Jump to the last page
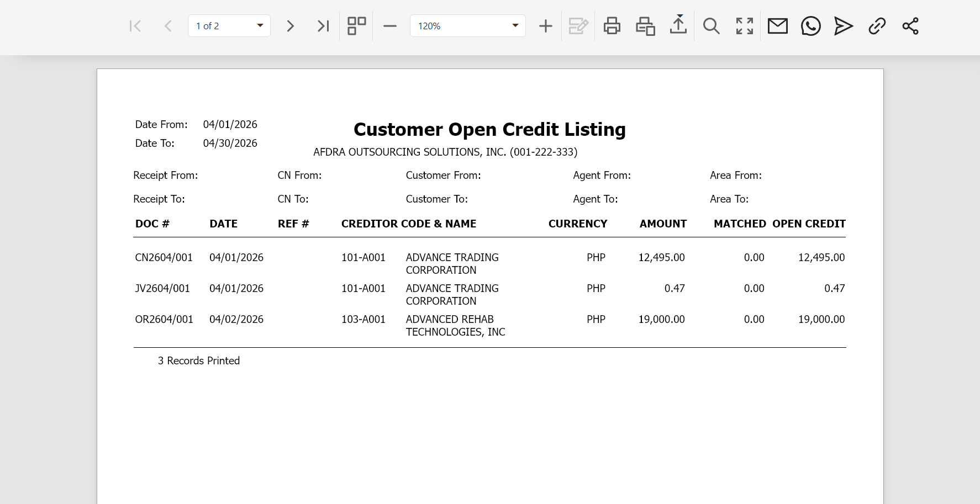Viewport: 980px width, 504px height. 323,26
